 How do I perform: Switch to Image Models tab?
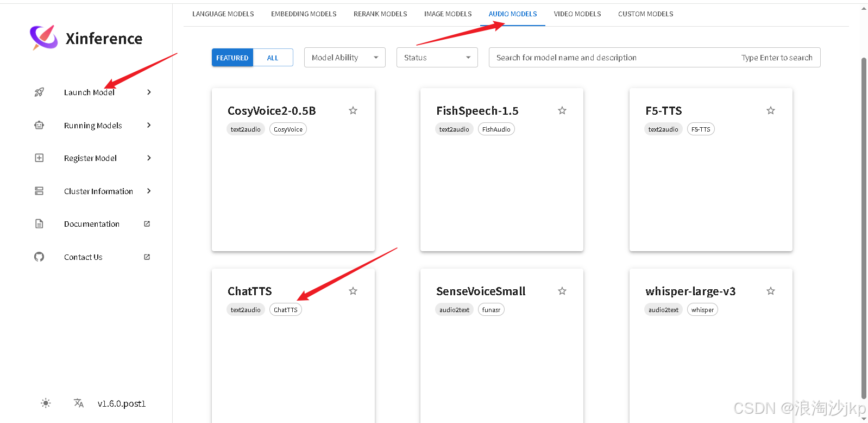tap(448, 14)
